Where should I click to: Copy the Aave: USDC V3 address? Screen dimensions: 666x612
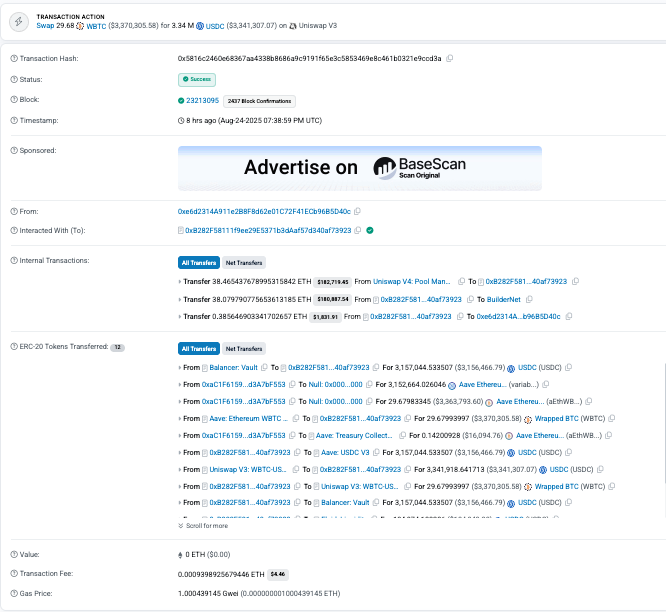coord(376,452)
